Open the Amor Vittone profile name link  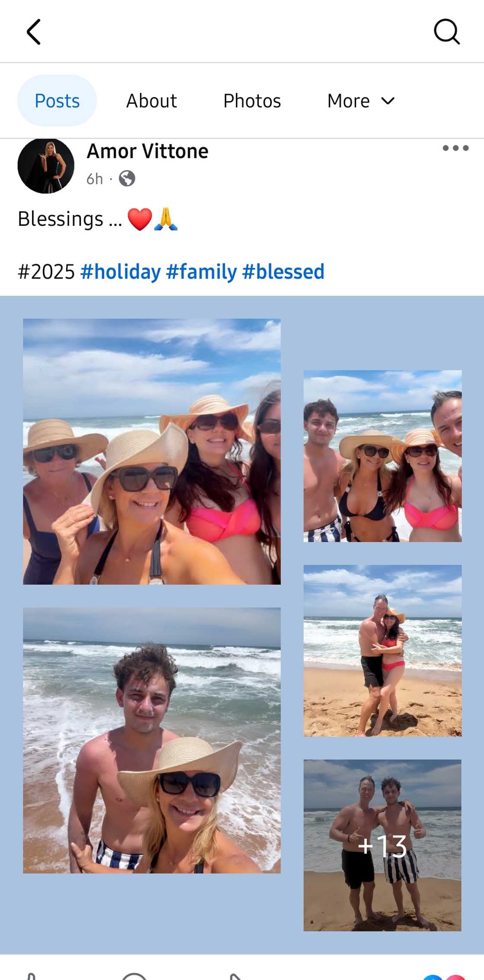tap(147, 151)
